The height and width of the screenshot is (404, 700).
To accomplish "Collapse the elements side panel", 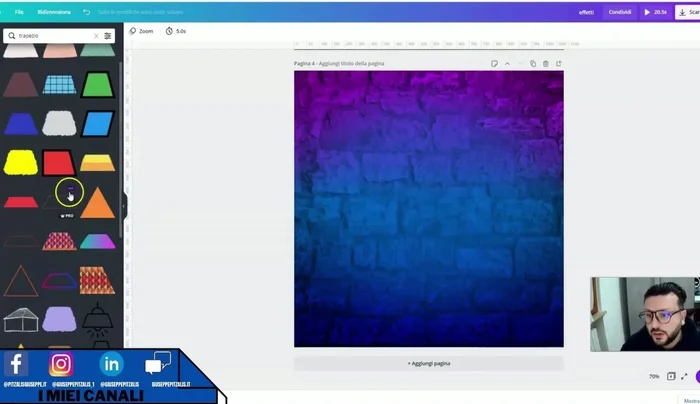I will coord(124,205).
